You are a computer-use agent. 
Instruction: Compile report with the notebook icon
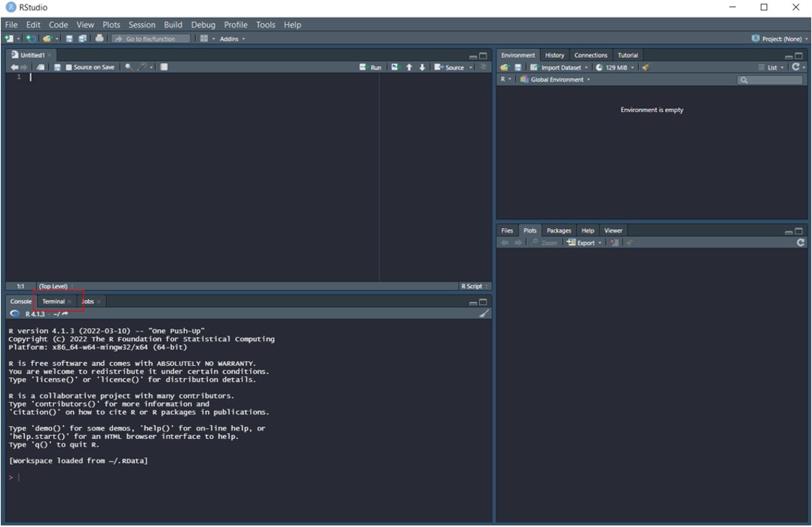[164, 67]
